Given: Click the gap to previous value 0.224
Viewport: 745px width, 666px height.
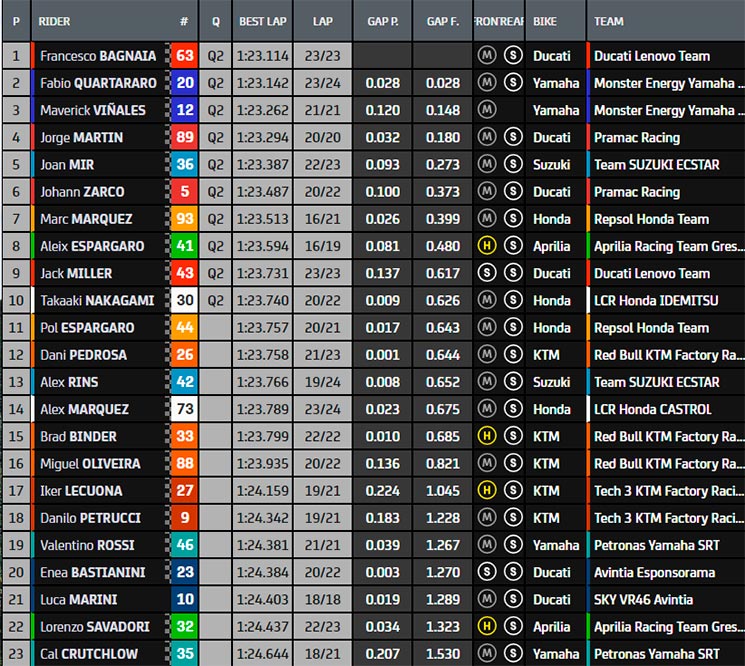Looking at the screenshot, I should pyautogui.click(x=382, y=491).
